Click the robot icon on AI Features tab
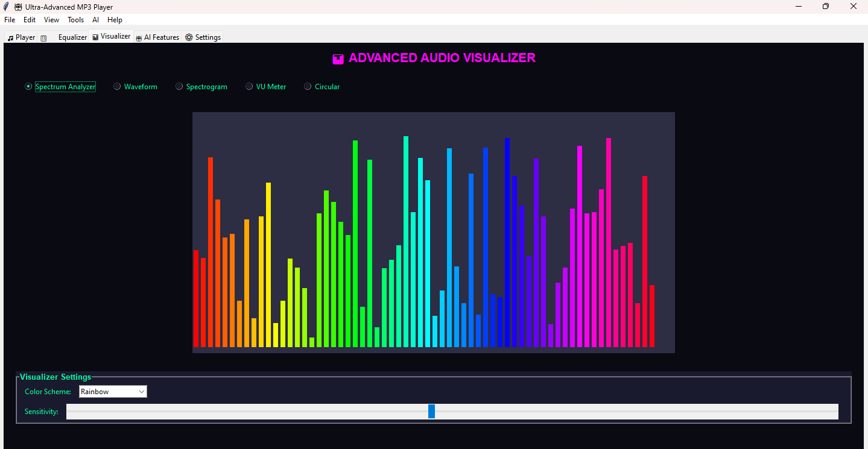This screenshot has height=449, width=868. point(139,37)
